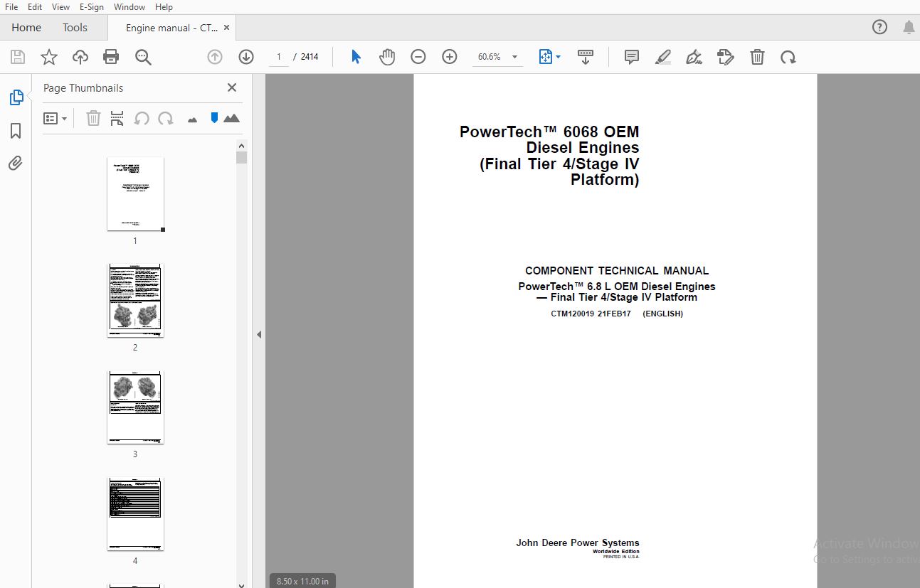
Task: Click the 60.6% zoom value field
Action: pos(490,57)
